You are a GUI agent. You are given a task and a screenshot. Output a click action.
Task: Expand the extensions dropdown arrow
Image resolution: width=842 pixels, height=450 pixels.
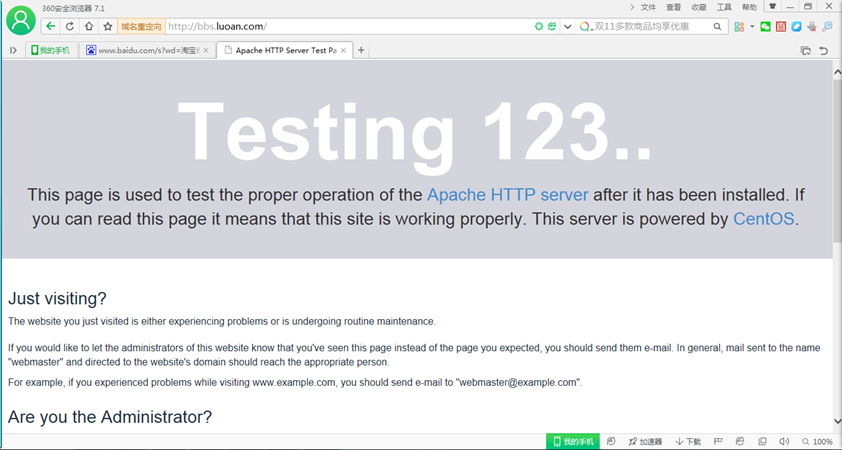(752, 26)
